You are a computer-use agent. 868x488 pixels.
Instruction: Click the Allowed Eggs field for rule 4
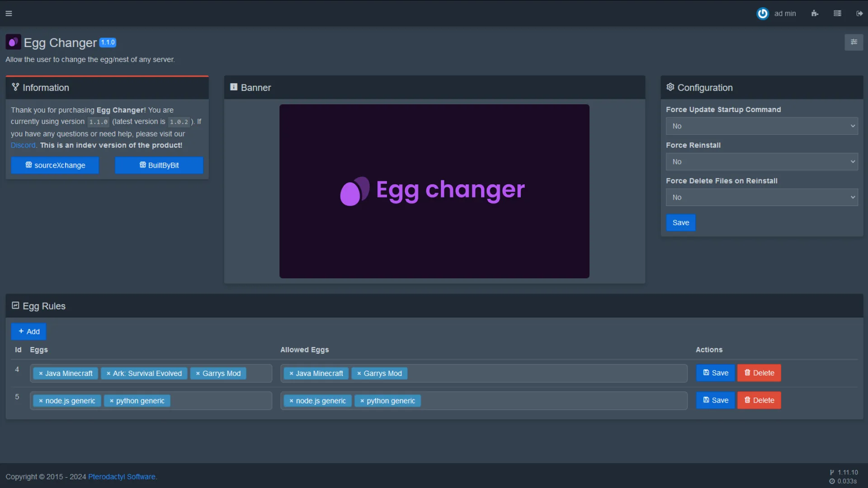pos(542,374)
